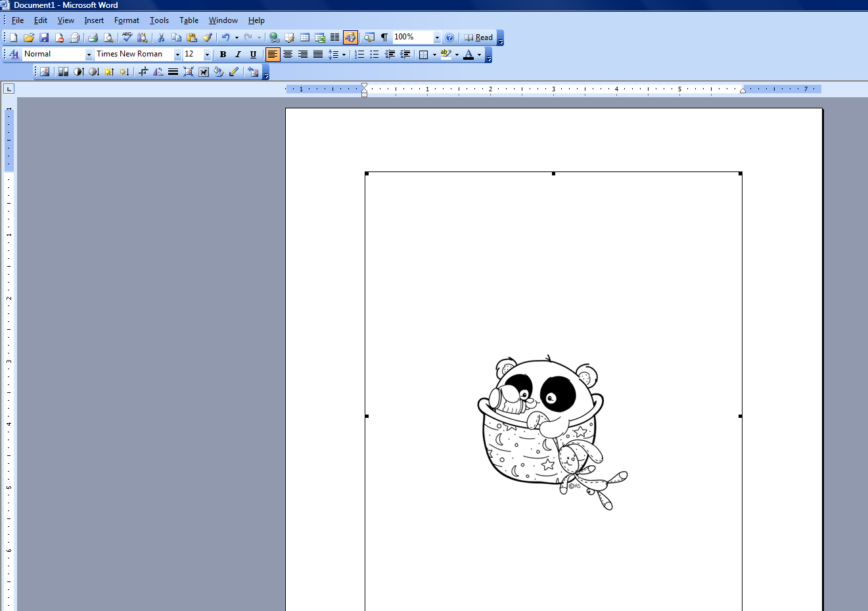
Task: Click Rotate Left on the Picture toolbar
Action: click(158, 72)
